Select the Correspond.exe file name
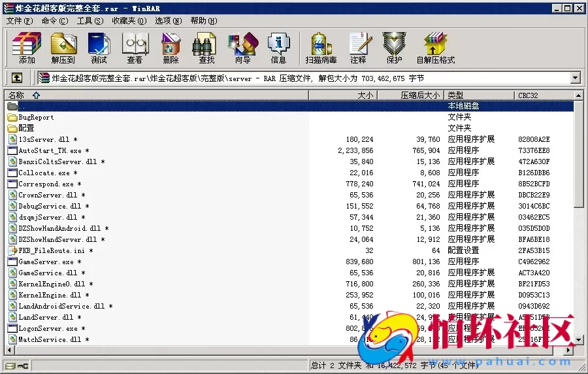The width and height of the screenshot is (588, 374). (50, 184)
